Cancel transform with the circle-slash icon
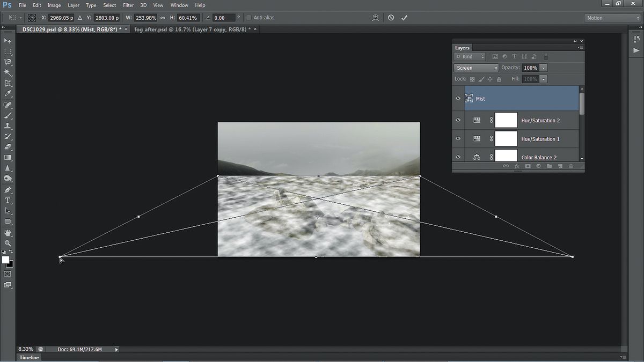644x362 pixels. (x=391, y=18)
